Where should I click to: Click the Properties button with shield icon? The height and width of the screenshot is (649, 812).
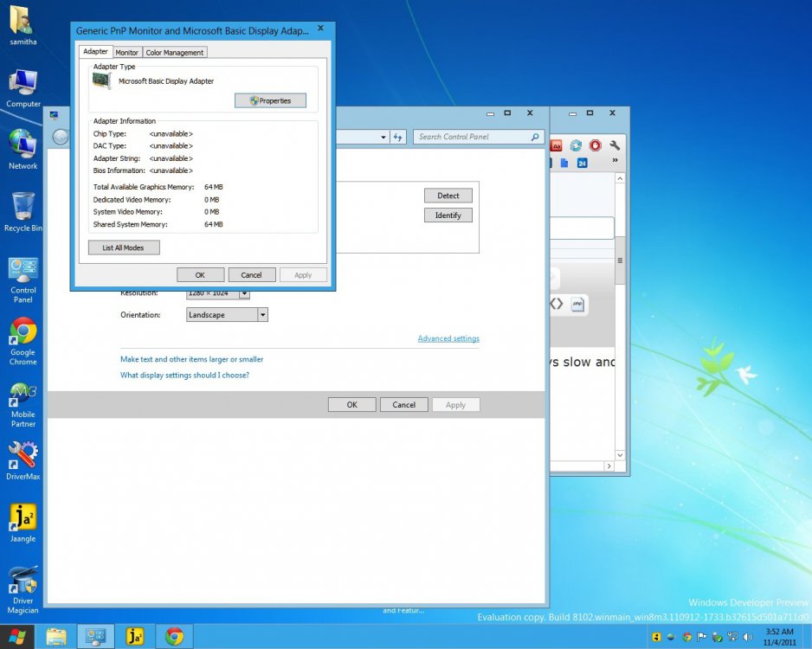point(270,101)
